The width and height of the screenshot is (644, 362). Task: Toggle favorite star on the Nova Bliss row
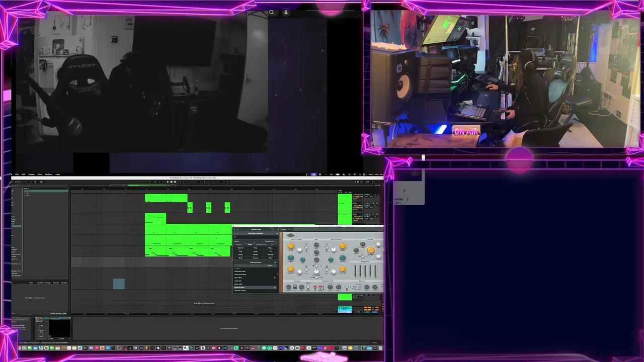click(275, 278)
